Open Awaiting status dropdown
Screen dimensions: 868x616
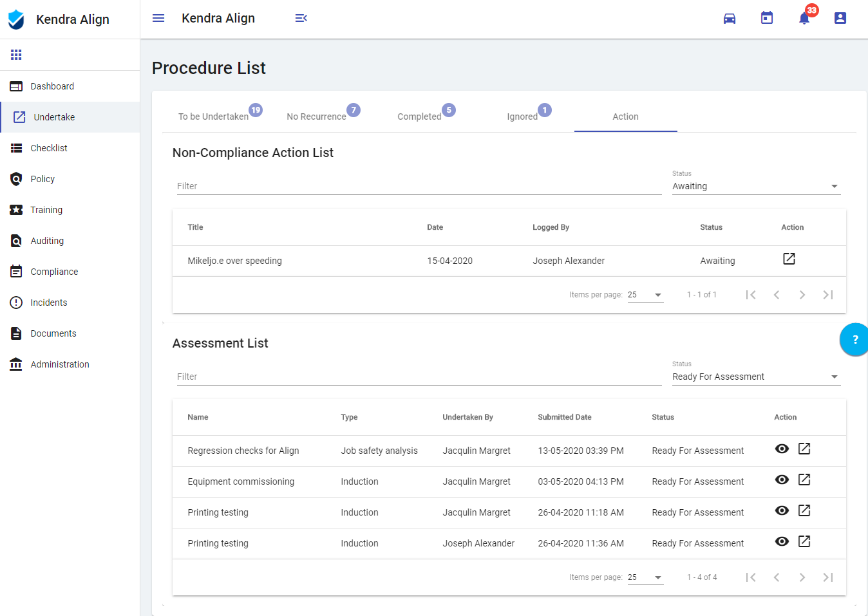point(756,186)
